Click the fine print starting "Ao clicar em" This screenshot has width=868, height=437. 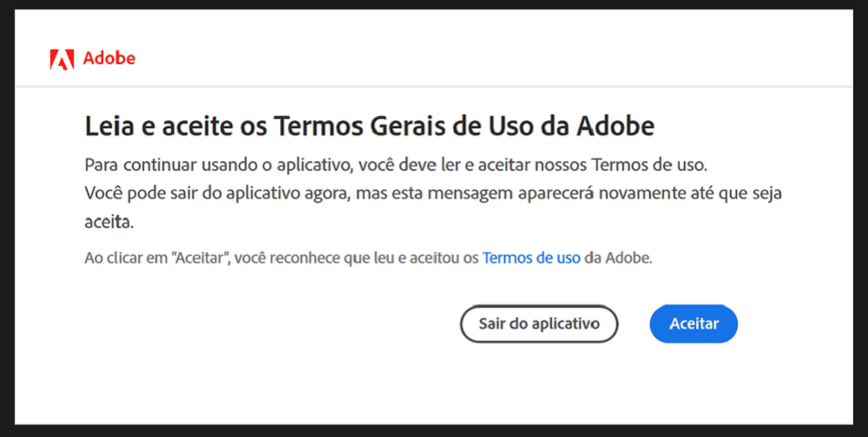[x=369, y=258]
